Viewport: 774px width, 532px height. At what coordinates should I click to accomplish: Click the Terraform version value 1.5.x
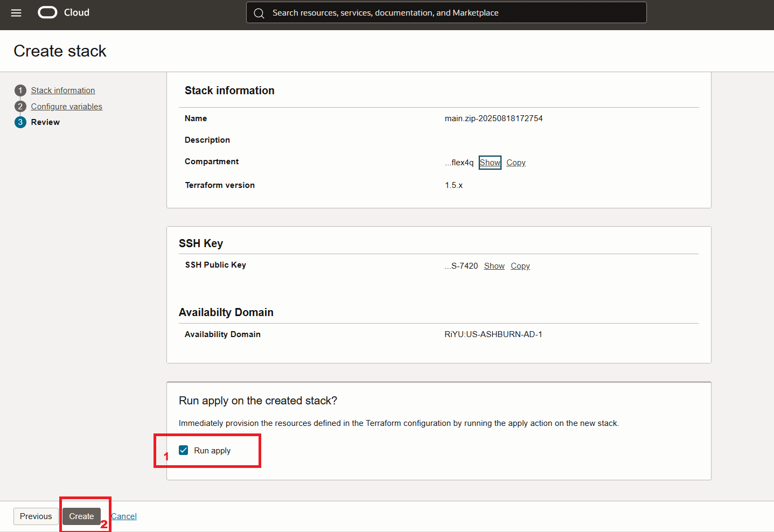point(454,185)
